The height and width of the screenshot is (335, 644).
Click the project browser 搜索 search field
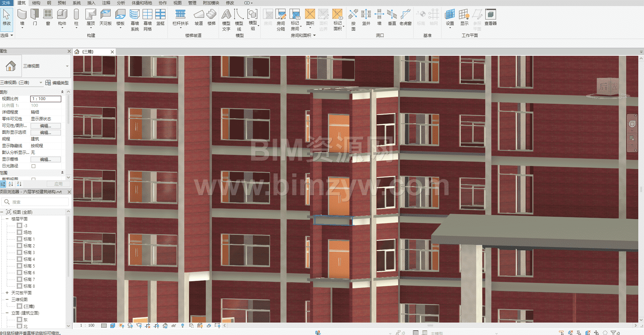[x=35, y=202]
